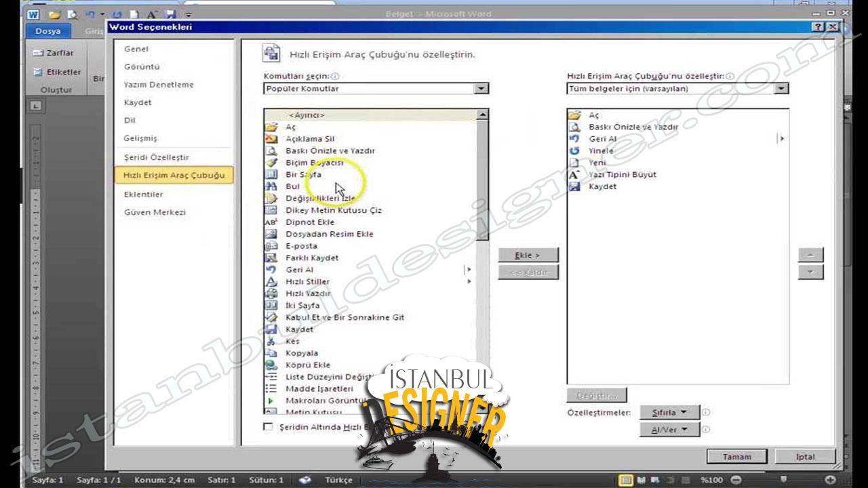Click the Dosya ribbon tab
The image size is (868, 488).
point(48,31)
